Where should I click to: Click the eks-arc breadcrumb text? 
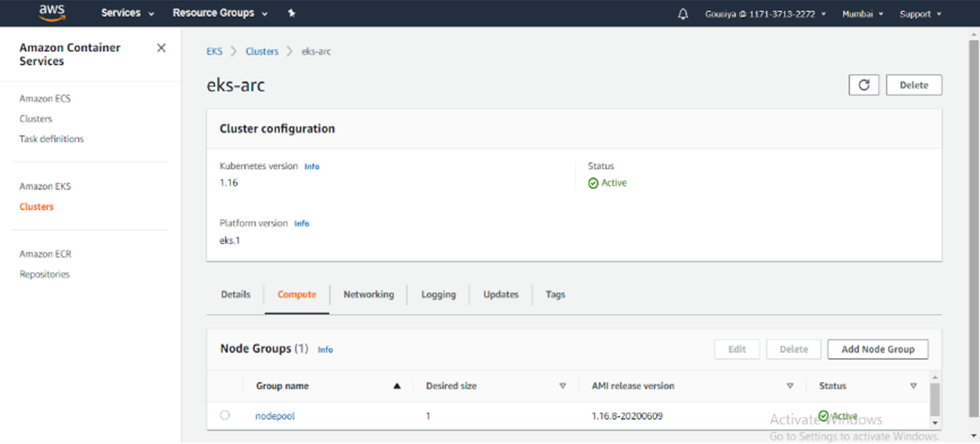316,51
